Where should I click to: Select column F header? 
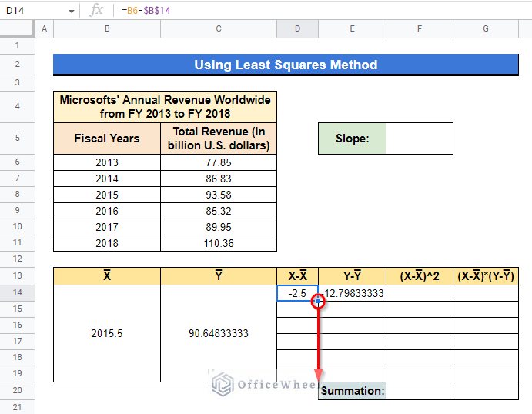click(420, 28)
